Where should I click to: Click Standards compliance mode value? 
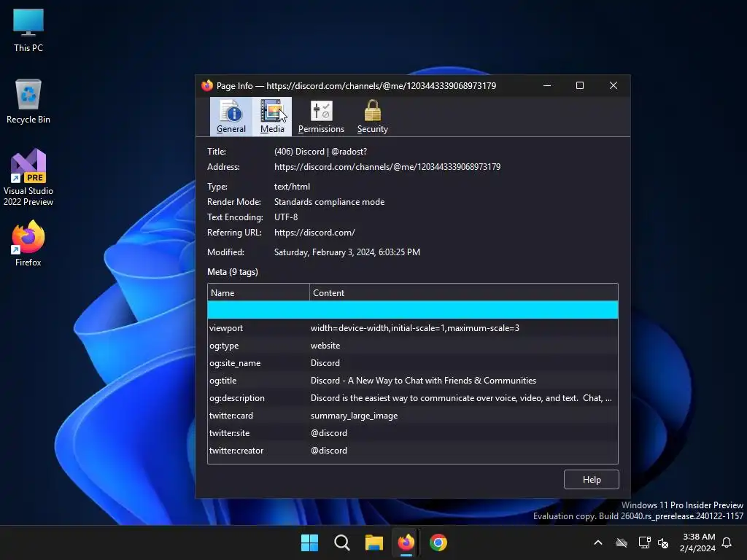point(329,202)
